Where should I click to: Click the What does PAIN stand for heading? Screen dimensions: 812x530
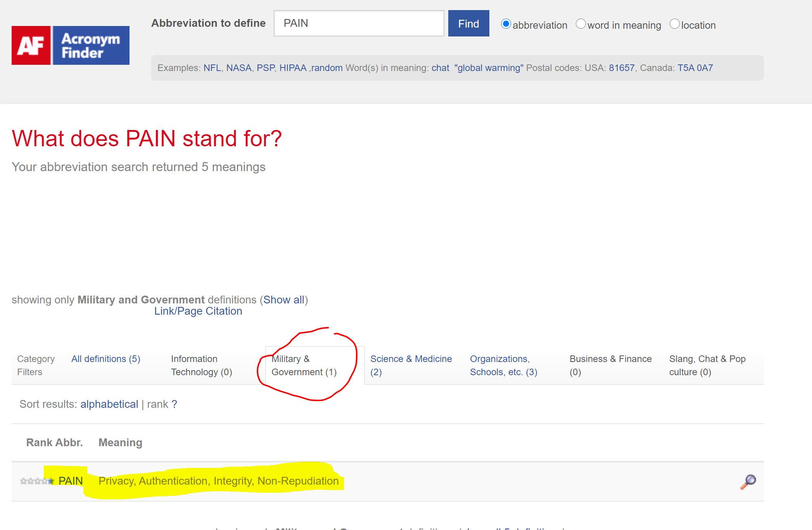pos(147,139)
